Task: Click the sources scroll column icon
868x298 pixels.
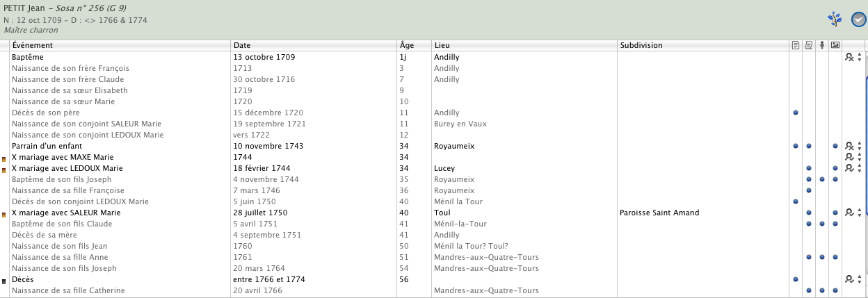Action: 808,45
